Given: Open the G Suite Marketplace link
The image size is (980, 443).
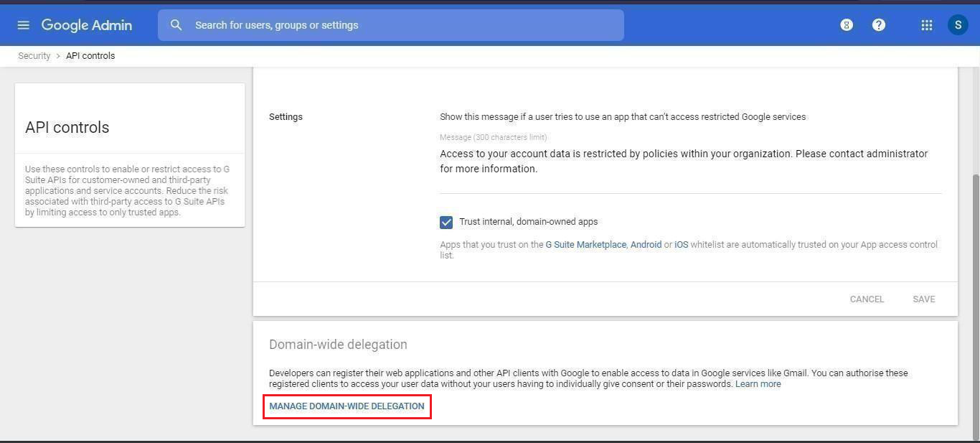Looking at the screenshot, I should [x=586, y=245].
